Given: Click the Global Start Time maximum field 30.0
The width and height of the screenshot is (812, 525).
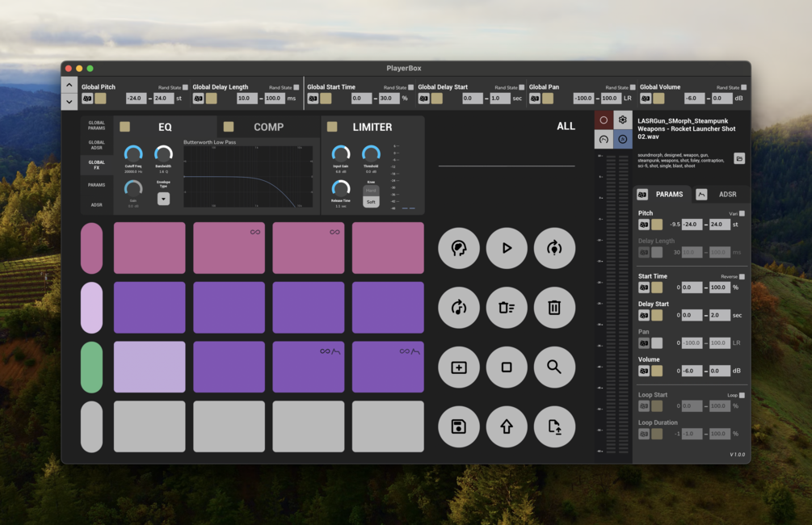Looking at the screenshot, I should (x=389, y=99).
